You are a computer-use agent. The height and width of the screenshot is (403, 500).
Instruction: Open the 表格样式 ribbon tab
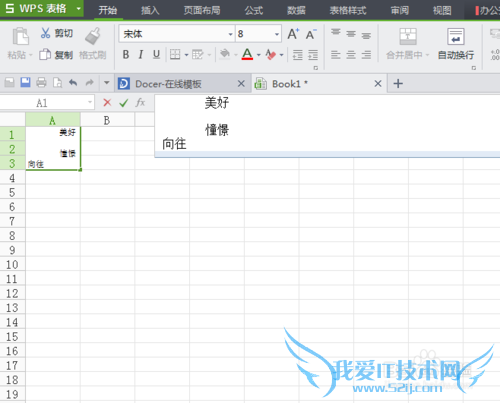click(348, 10)
